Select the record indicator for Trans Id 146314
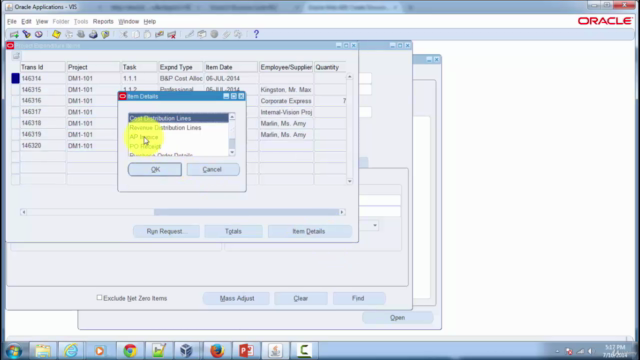640x360 pixels. (x=16, y=78)
